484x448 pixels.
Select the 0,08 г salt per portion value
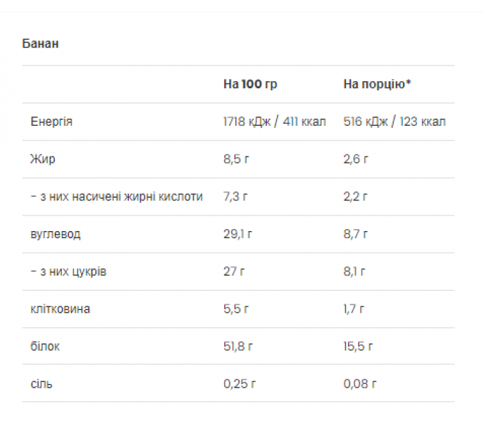tap(360, 384)
